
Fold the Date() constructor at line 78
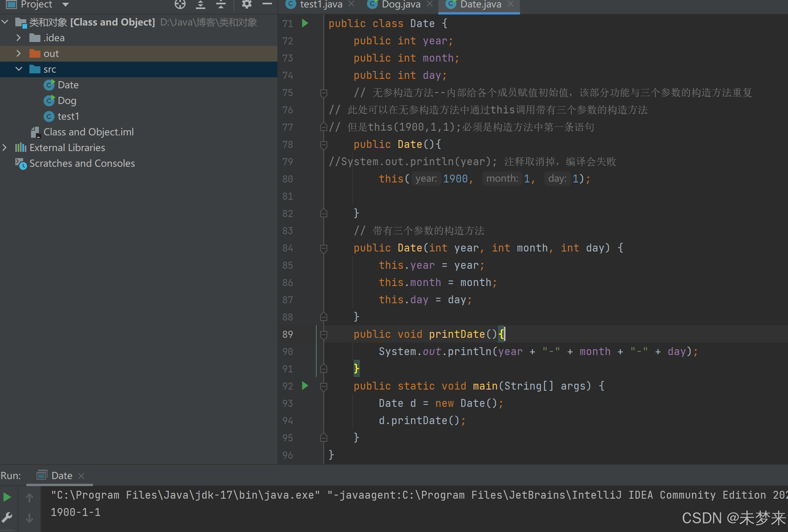(324, 145)
